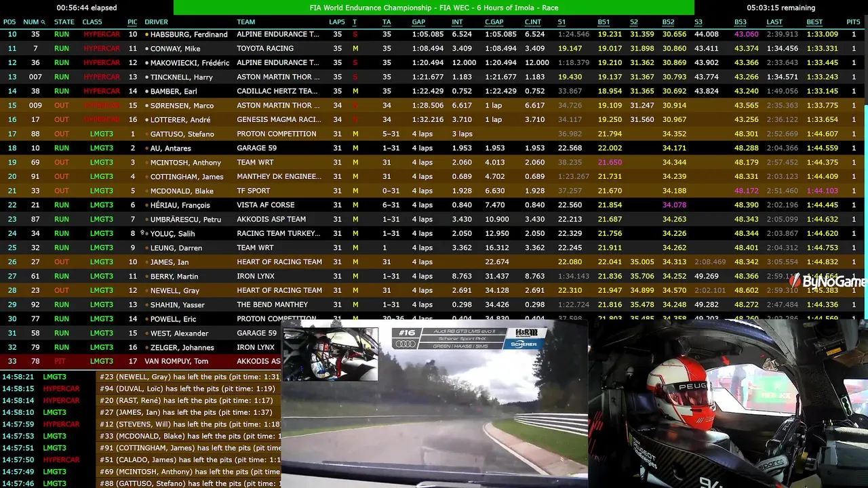Click the search magnifier next to NUM

point(43,22)
